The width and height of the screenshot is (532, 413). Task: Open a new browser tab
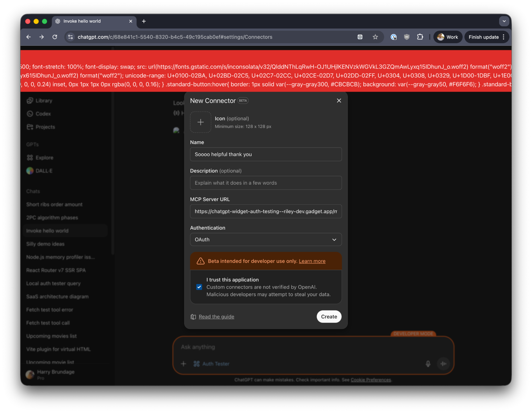pos(144,21)
